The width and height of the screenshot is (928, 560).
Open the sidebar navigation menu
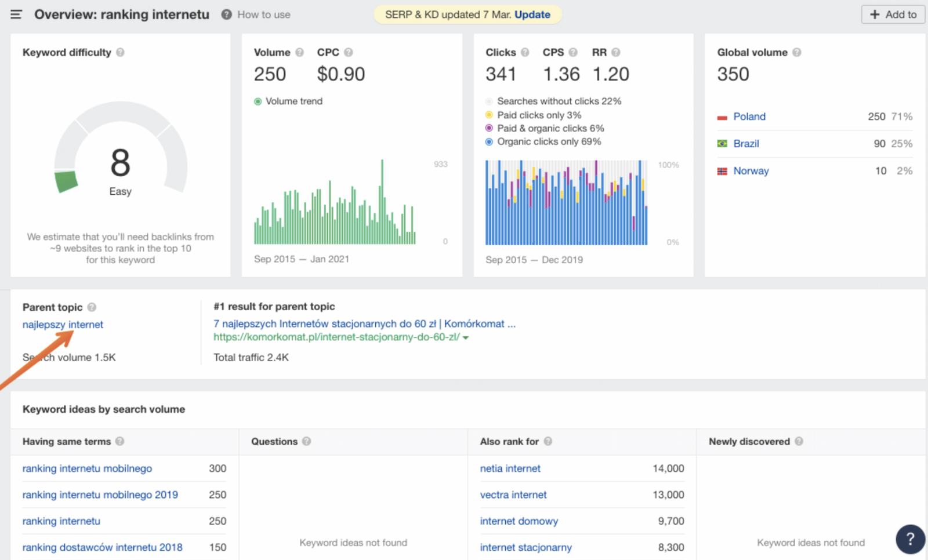click(x=16, y=14)
